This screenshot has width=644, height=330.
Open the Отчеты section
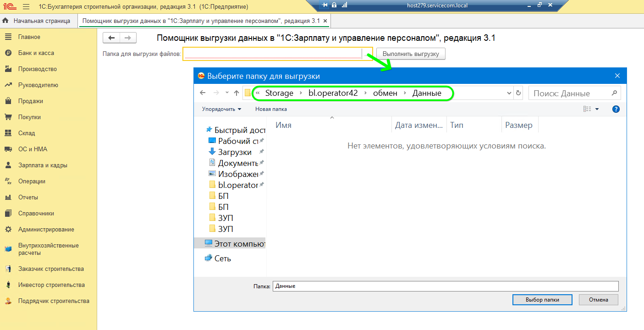click(x=28, y=198)
